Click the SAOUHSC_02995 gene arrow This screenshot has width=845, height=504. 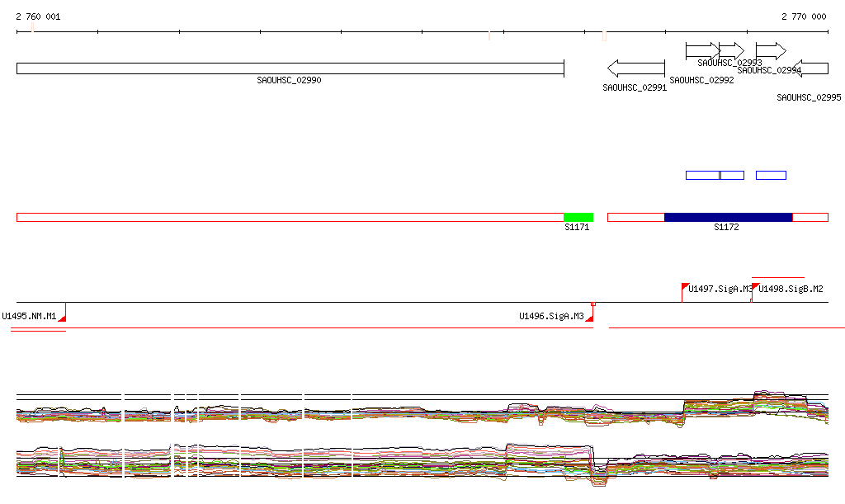tap(810, 68)
